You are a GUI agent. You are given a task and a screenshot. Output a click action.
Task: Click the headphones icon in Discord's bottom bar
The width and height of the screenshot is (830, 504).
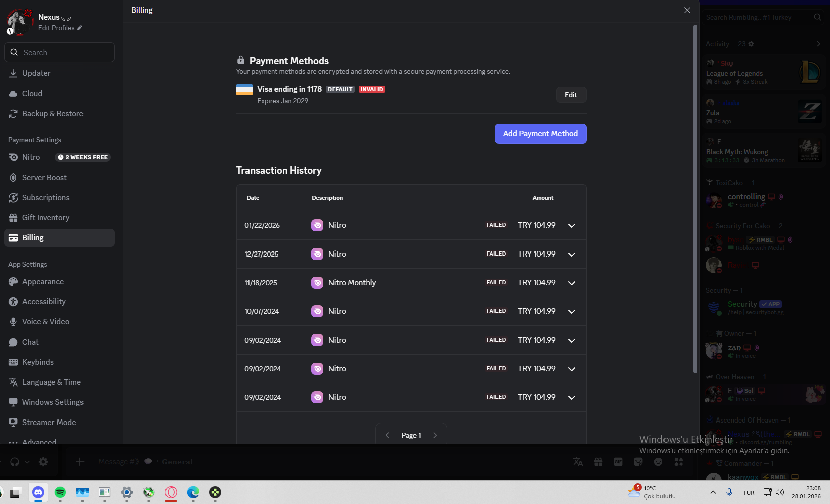[15, 462]
